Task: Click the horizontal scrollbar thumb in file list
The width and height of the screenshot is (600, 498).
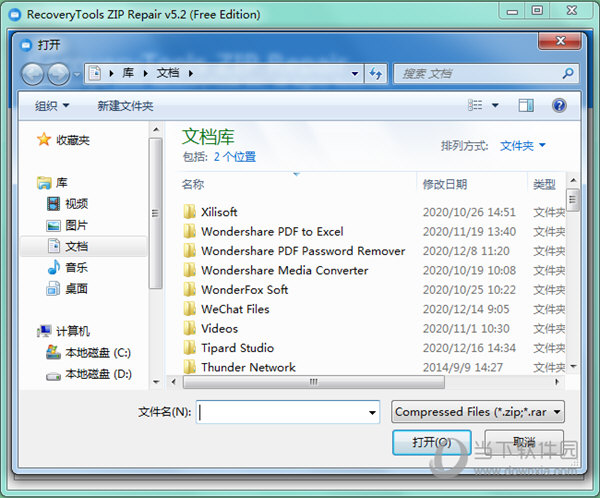Action: tap(314, 382)
